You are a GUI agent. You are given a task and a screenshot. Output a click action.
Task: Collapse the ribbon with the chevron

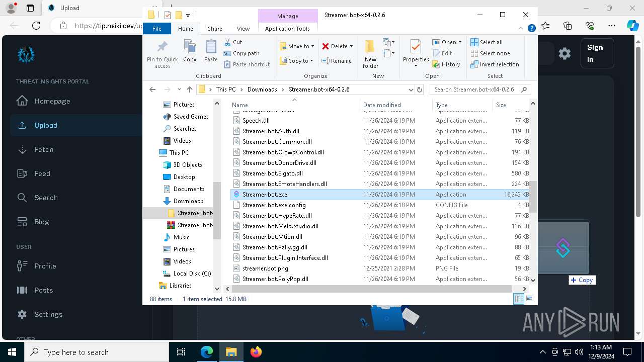pyautogui.click(x=522, y=29)
